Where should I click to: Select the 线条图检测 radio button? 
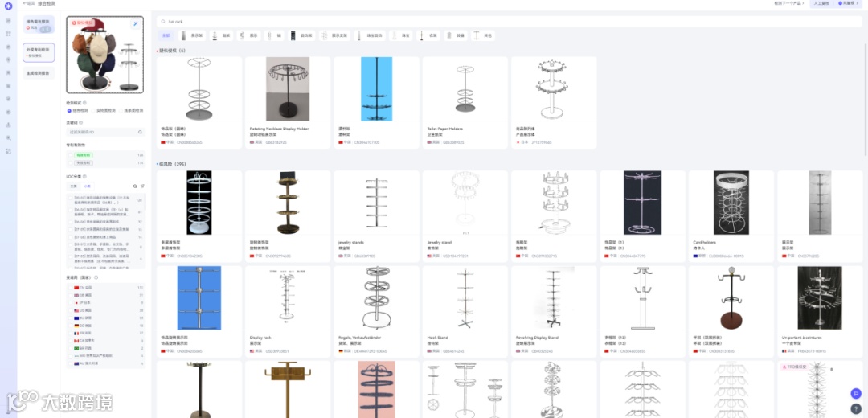120,110
